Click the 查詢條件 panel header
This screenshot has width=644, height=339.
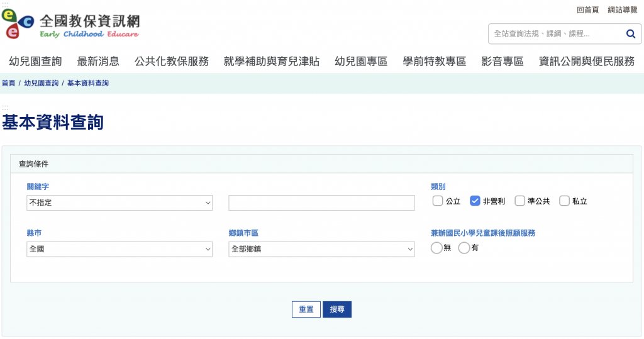tap(321, 164)
